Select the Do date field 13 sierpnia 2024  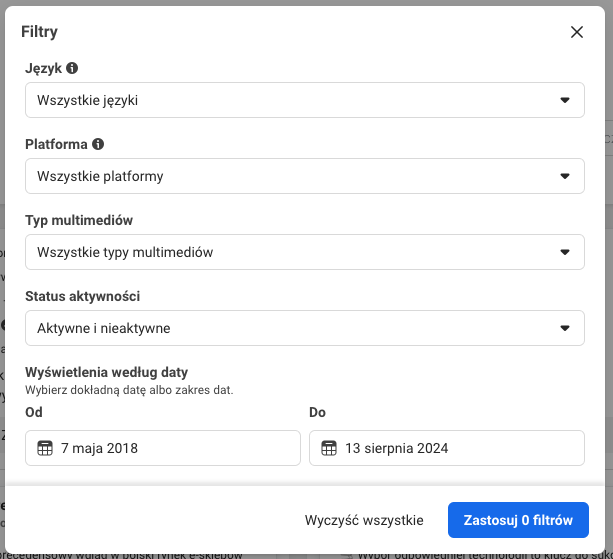tap(447, 448)
